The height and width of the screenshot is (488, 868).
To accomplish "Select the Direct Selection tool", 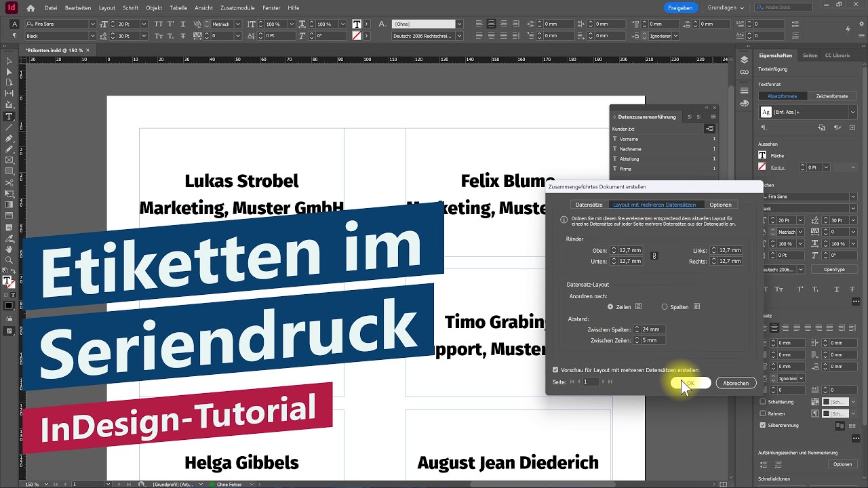I will pos(9,71).
